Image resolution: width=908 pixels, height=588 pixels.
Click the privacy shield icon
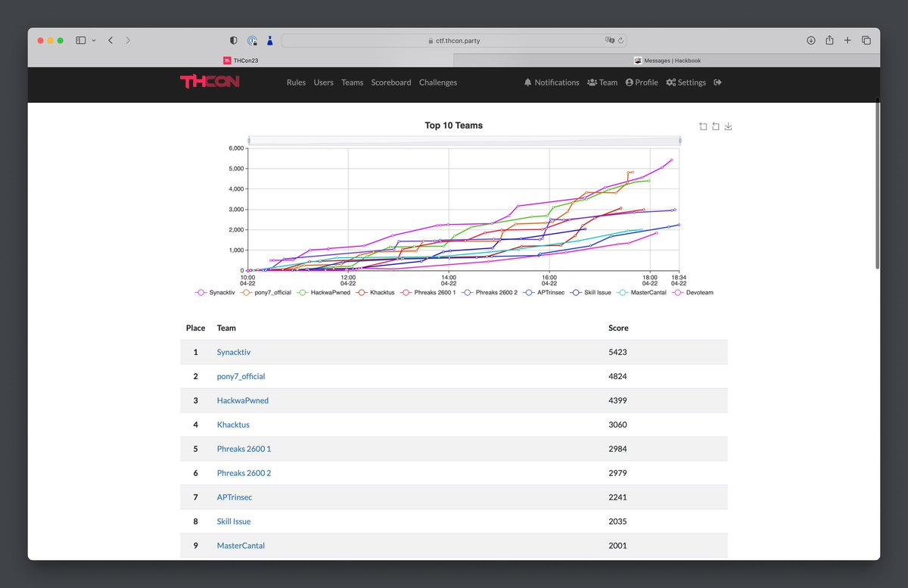pos(233,40)
